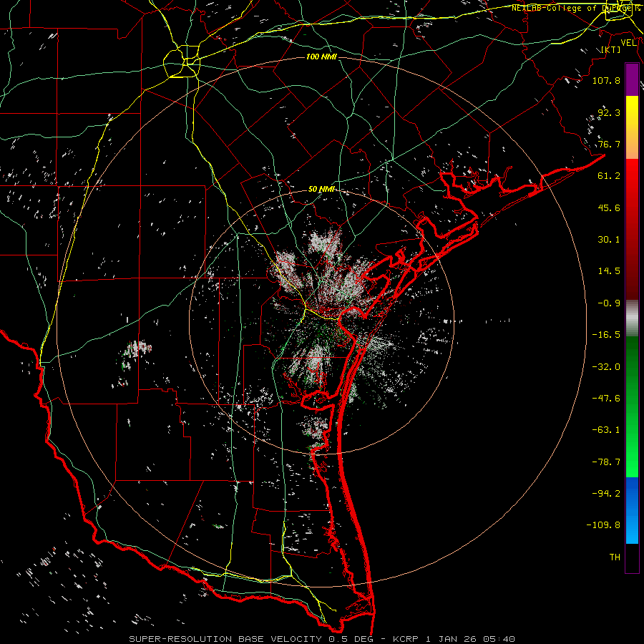
Task: Click the blue segment of the color bar
Action: coord(632,510)
